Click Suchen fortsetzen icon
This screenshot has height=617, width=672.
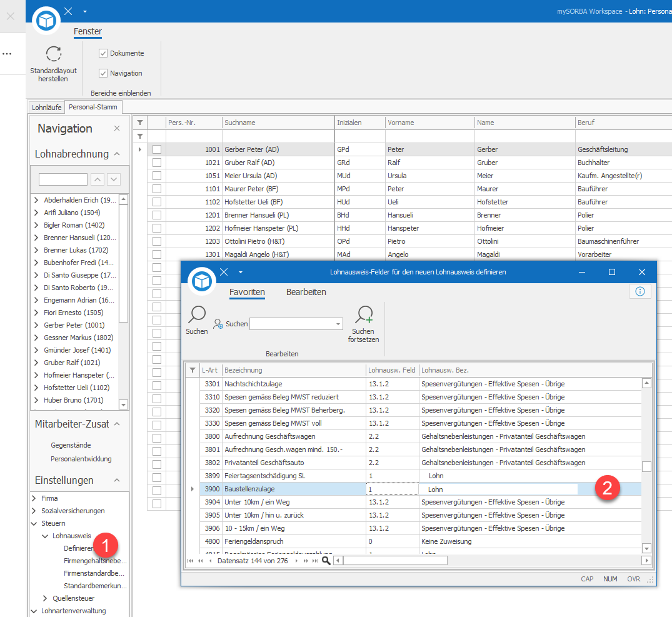(x=364, y=314)
